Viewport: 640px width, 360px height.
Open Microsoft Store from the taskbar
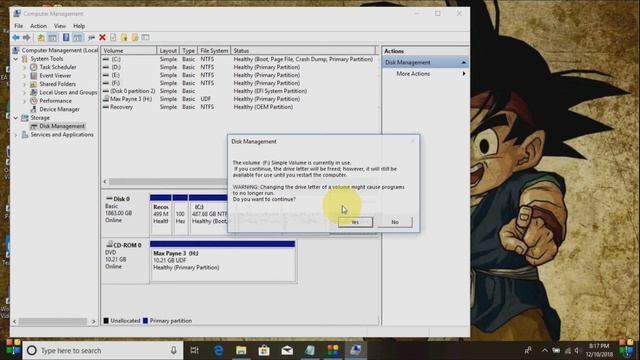[x=264, y=350]
